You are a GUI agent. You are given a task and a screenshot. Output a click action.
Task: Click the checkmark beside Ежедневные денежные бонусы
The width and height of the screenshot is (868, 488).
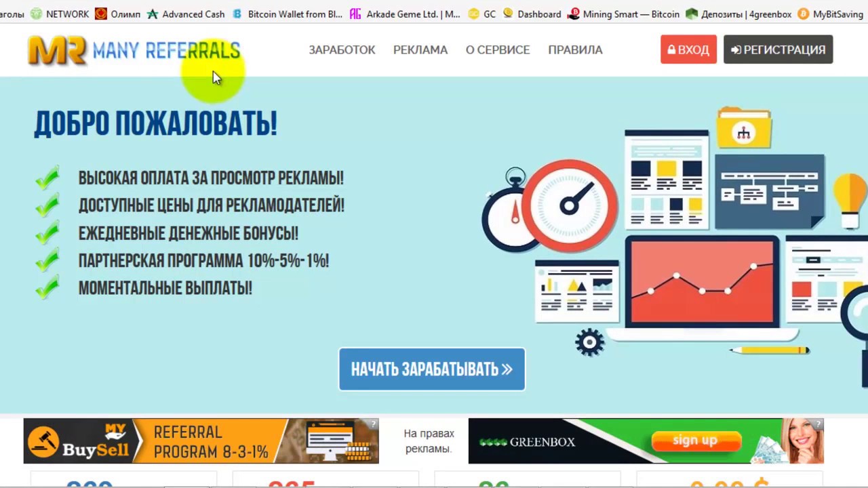tap(47, 233)
